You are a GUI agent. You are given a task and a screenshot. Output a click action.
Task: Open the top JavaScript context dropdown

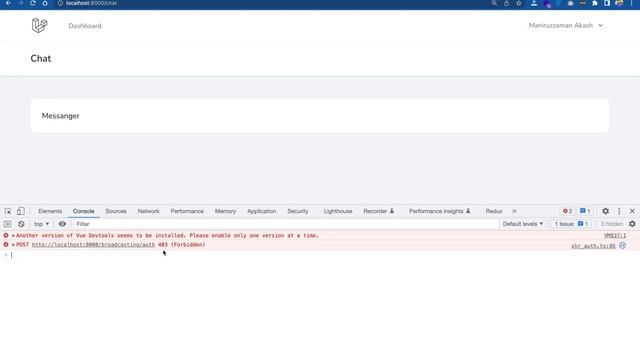pos(41,224)
